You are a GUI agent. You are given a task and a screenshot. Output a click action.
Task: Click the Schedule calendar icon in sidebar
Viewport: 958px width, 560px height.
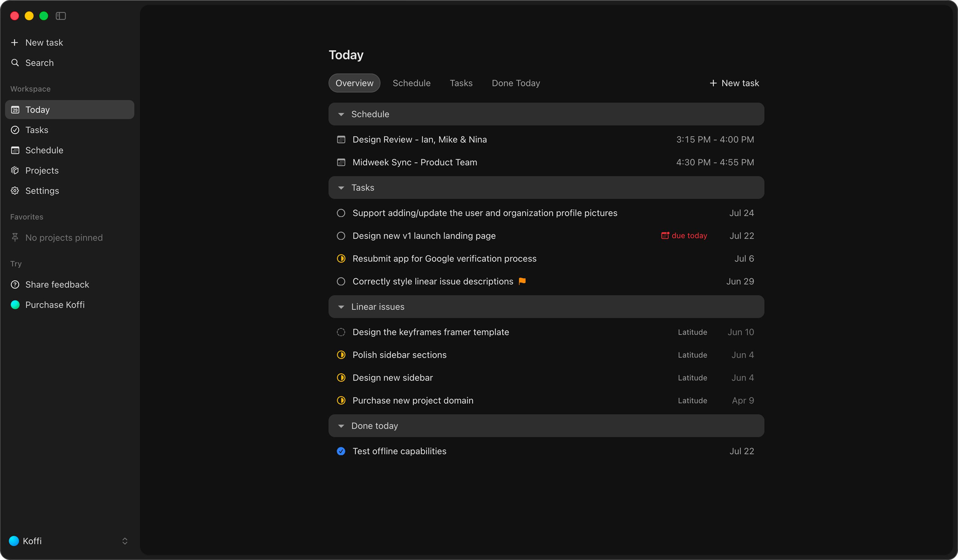pyautogui.click(x=15, y=150)
